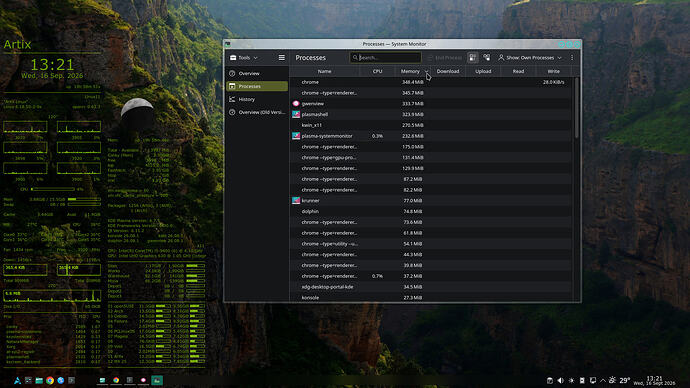Select the kwin_x11 process row
Viewport: 690px width, 388px height.
(x=431, y=125)
